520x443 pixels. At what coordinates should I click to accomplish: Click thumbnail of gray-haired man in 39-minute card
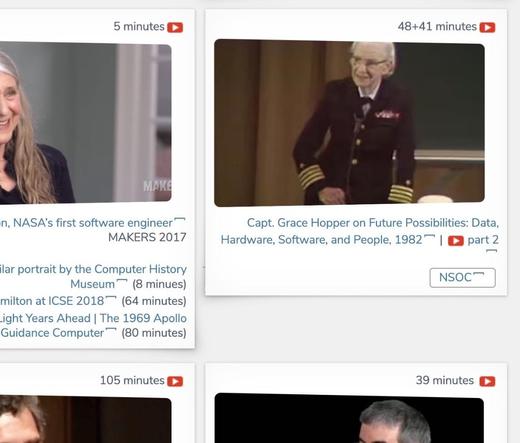(349, 418)
